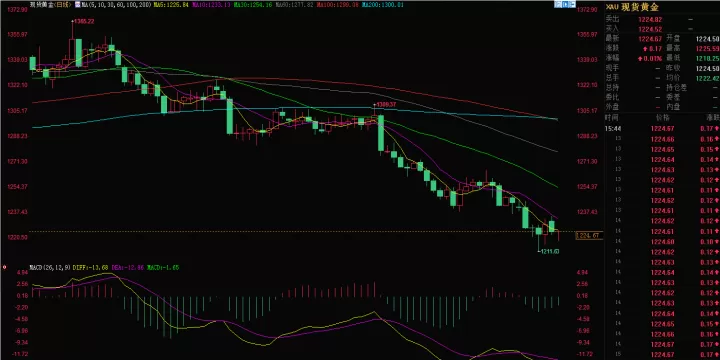Click the 委比 label in quote panel

tap(613, 97)
